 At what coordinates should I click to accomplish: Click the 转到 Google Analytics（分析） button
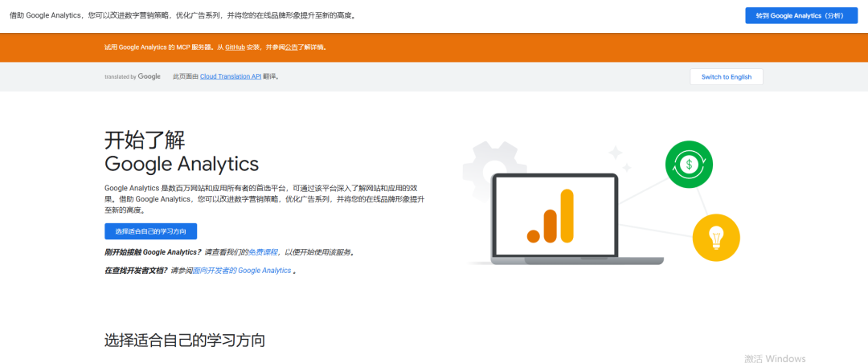point(801,15)
